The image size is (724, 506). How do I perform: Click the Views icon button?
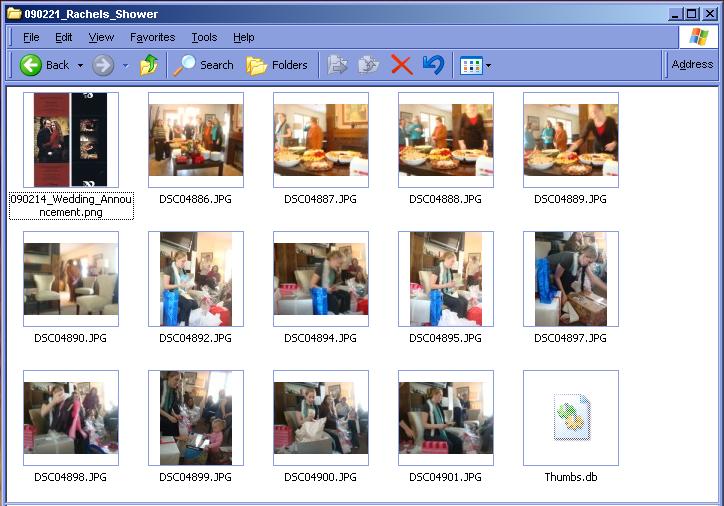(x=471, y=66)
